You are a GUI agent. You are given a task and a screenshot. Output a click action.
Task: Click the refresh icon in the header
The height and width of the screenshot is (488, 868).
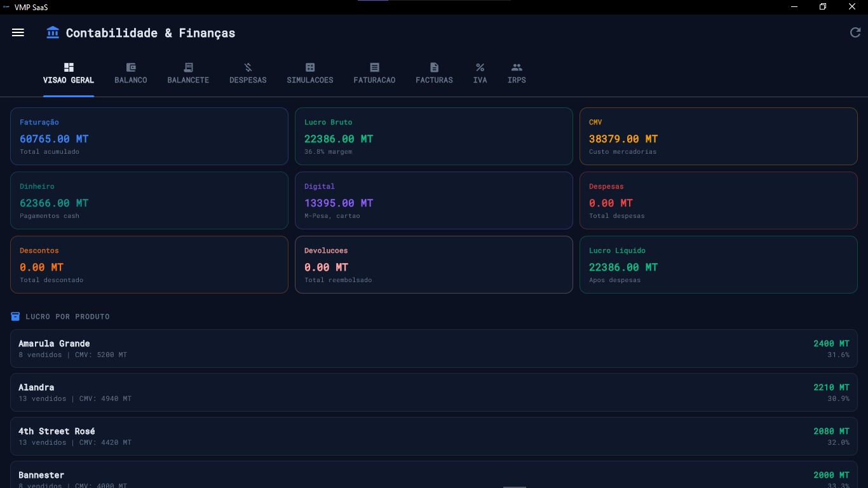point(855,32)
